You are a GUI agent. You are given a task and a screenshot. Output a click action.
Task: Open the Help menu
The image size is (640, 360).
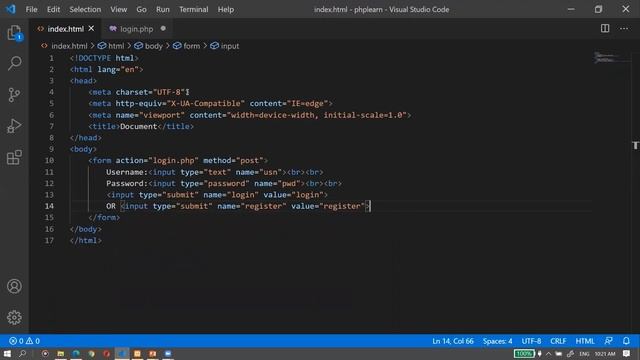pos(226,9)
